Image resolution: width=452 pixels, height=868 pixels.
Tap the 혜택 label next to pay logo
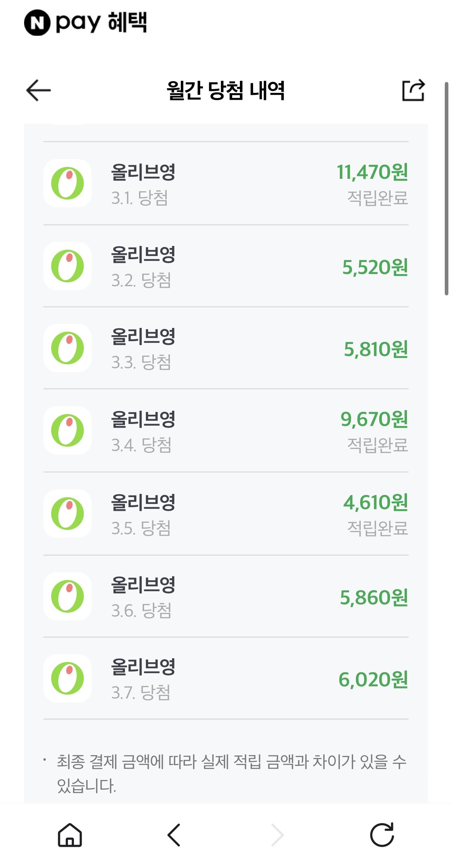point(127,22)
